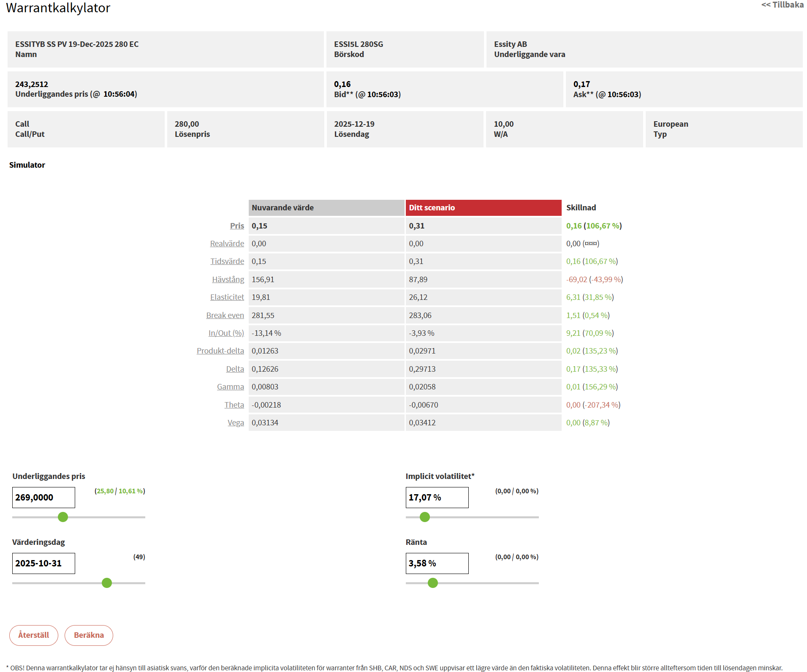Select current Delta value 0,12626
This screenshot has height=672, width=807.
point(265,369)
